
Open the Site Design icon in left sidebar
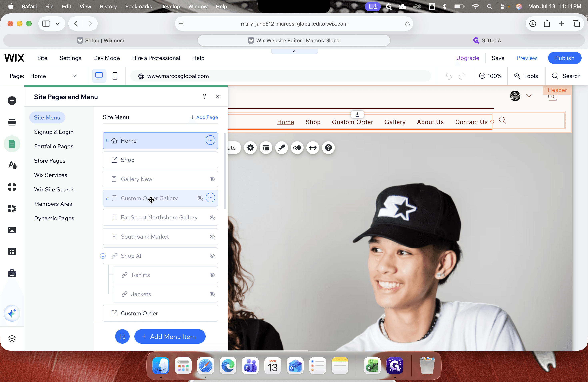12,165
